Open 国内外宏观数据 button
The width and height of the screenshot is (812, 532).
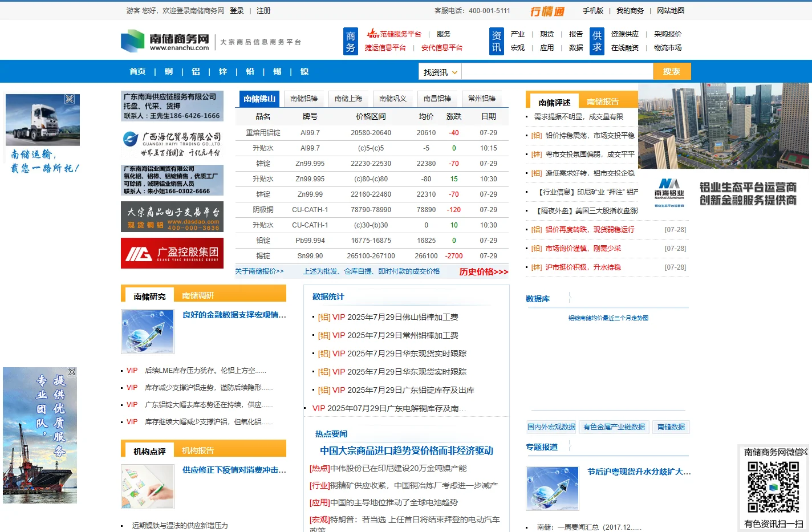coord(551,427)
